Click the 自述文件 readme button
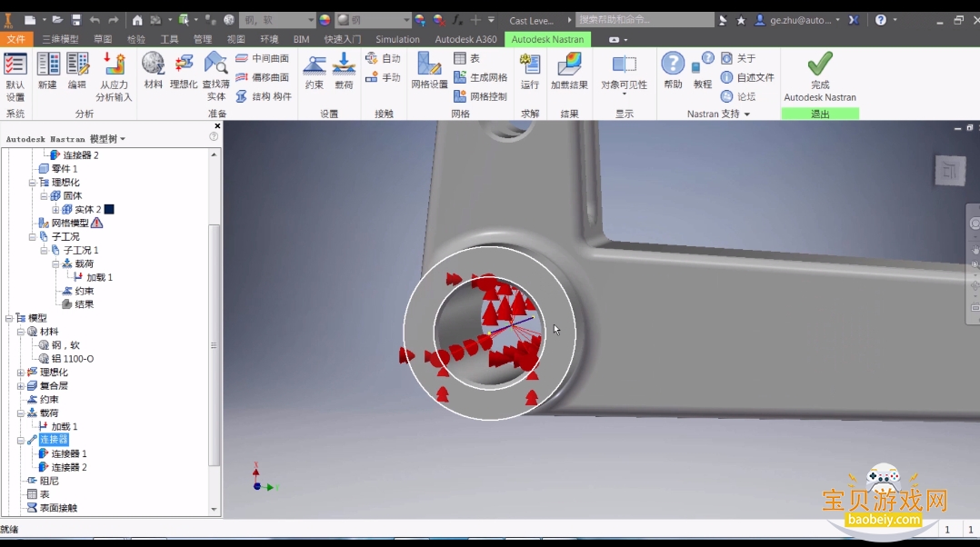The height and width of the screenshot is (547, 980). tap(747, 77)
